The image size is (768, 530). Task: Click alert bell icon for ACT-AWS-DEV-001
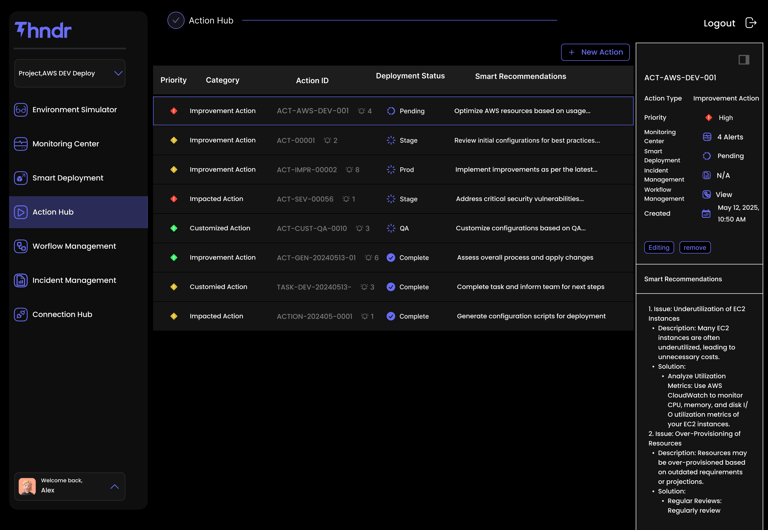361,111
